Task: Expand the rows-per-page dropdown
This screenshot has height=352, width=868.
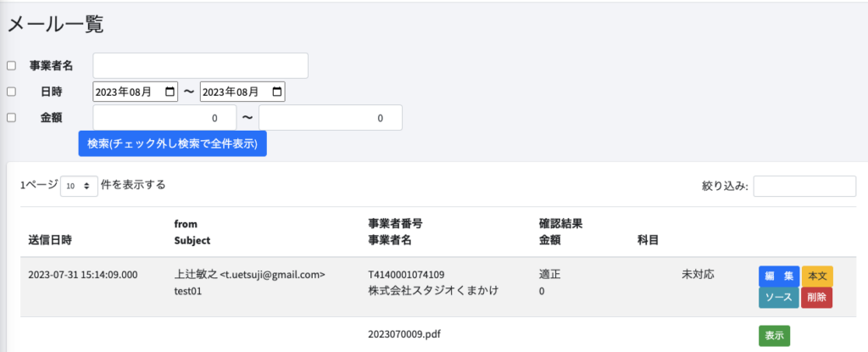Action: pos(80,186)
